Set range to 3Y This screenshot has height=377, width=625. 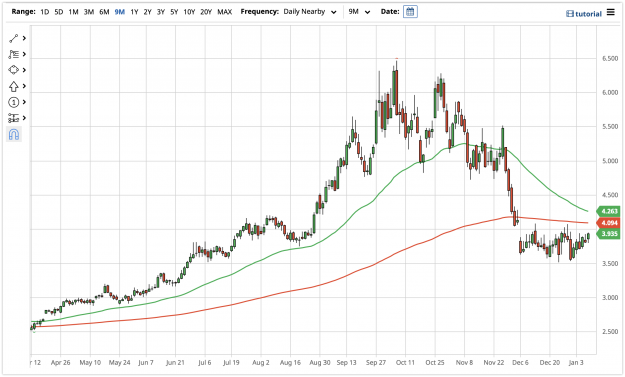(x=161, y=12)
